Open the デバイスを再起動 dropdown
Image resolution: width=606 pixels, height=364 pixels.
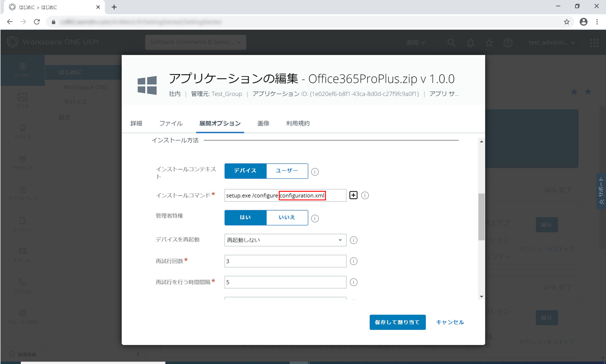[x=285, y=240]
